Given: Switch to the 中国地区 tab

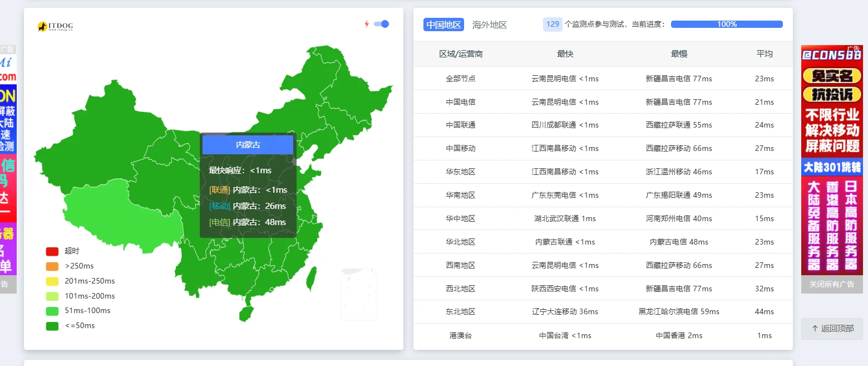Looking at the screenshot, I should (443, 25).
